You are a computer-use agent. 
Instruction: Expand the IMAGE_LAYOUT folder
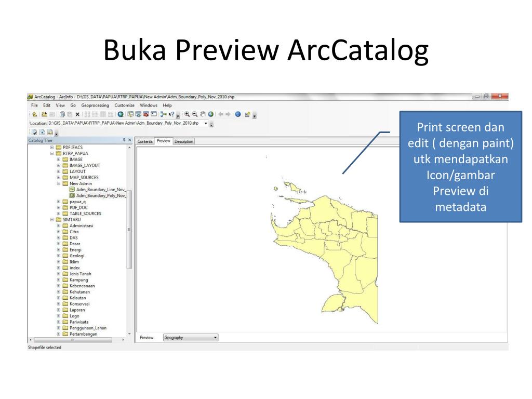(58, 166)
